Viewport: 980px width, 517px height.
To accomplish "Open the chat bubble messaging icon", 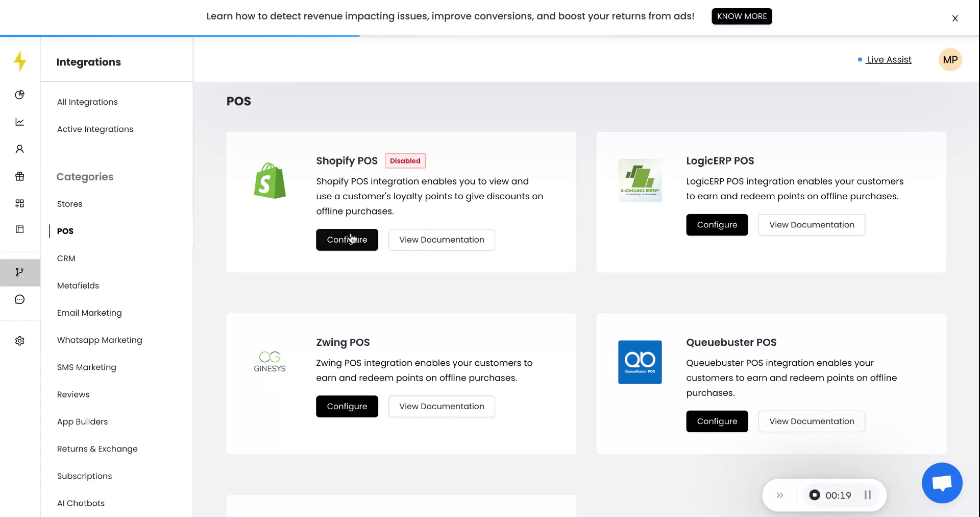I will (19, 299).
